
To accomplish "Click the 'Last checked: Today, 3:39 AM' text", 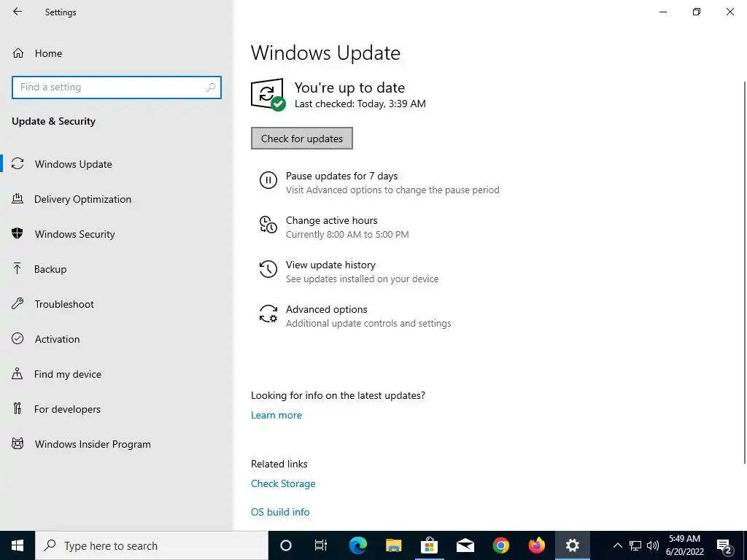I will point(360,104).
